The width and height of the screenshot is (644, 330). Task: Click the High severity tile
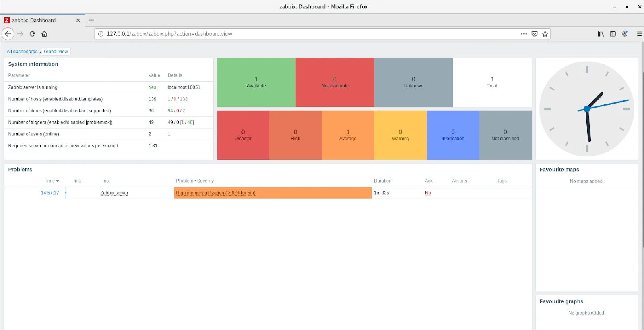[295, 135]
